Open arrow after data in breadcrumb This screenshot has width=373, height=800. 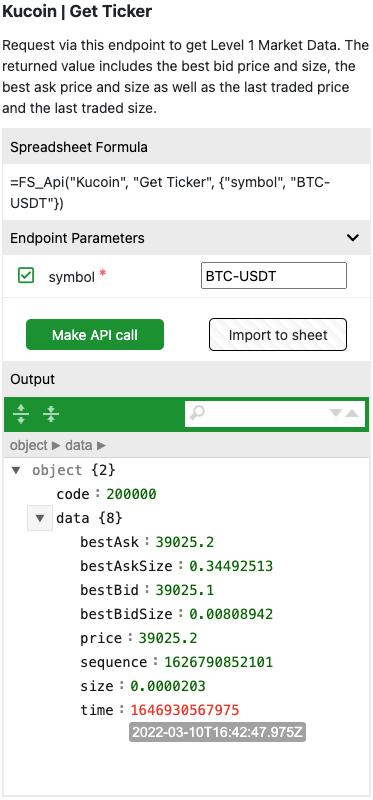[101, 445]
